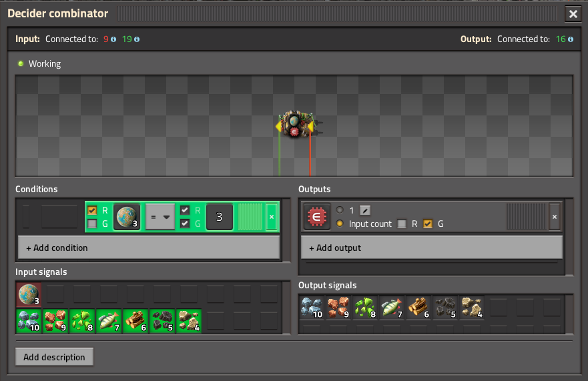Click the red network number 9
Screen dimensions: 588x381
[106, 39]
